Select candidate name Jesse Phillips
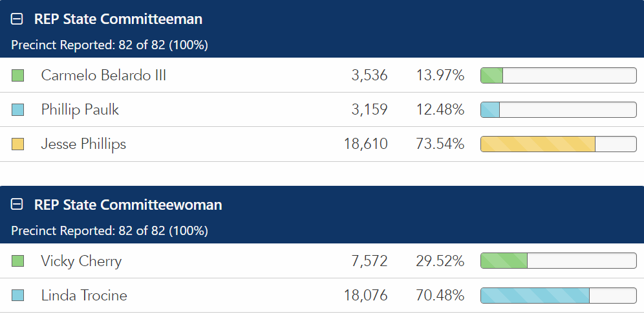This screenshot has height=314, width=644. click(x=83, y=144)
